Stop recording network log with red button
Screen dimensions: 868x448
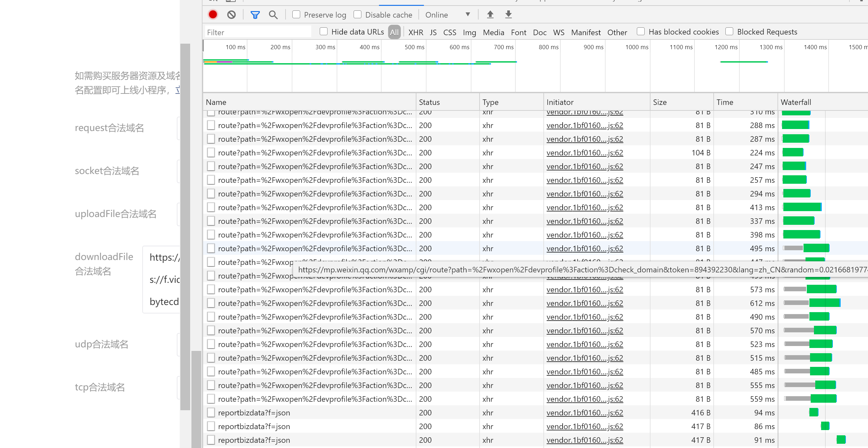[213, 14]
